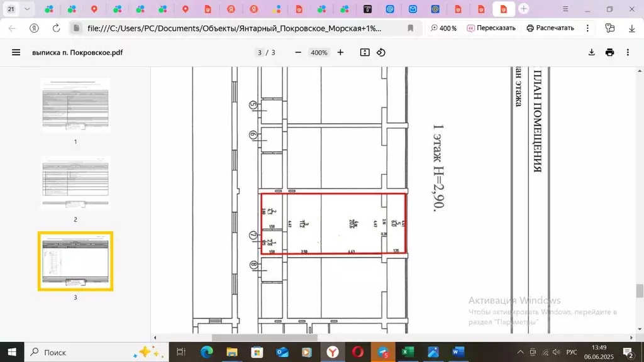The height and width of the screenshot is (362, 644).
Task: Open the browser three-dot page options
Action: click(x=588, y=28)
